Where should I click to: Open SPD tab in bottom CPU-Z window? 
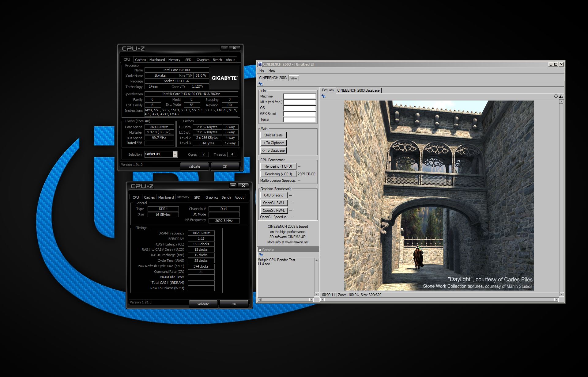[x=197, y=197]
